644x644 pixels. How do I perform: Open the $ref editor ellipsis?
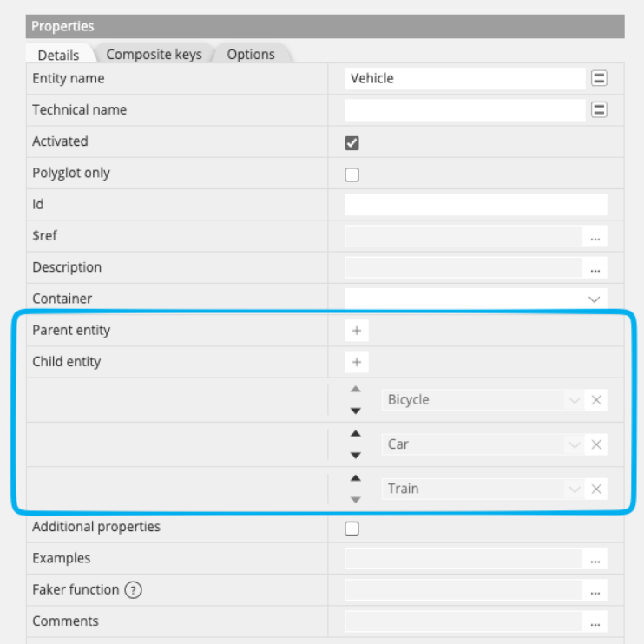[x=595, y=236]
